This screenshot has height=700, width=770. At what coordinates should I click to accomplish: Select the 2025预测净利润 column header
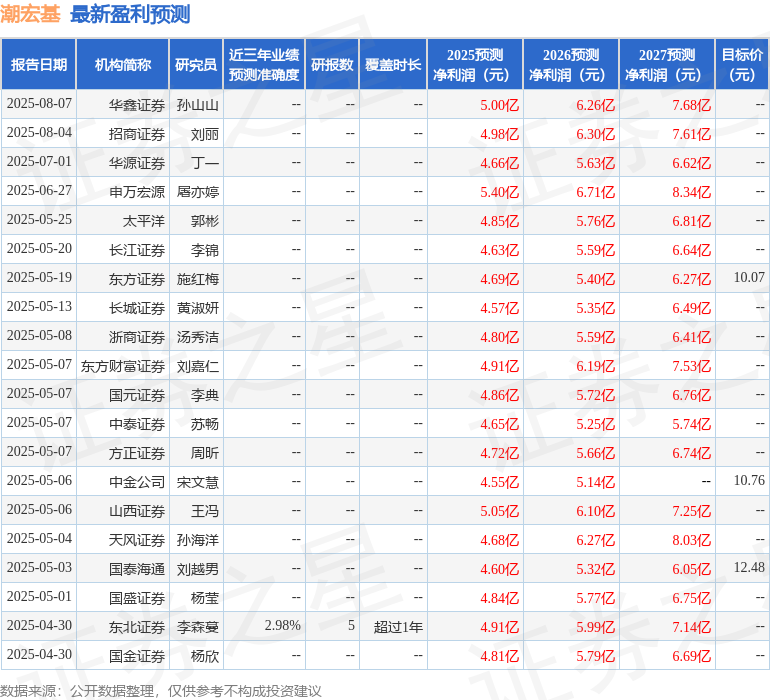[475, 64]
